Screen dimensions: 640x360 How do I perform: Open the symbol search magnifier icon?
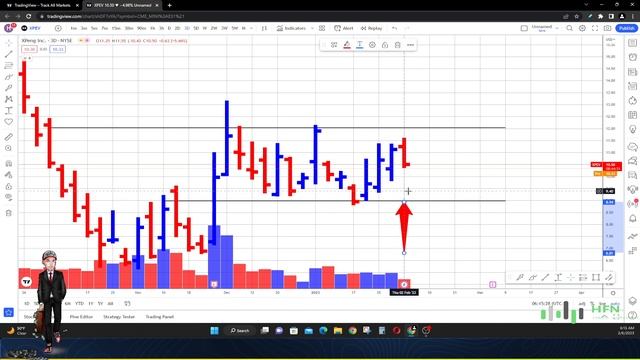pyautogui.click(x=569, y=28)
